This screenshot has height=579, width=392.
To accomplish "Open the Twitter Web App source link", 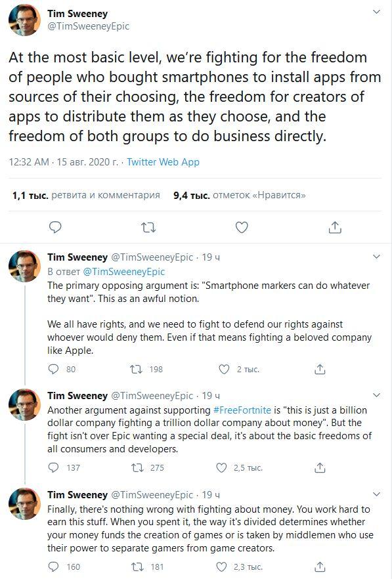I will pyautogui.click(x=163, y=162).
